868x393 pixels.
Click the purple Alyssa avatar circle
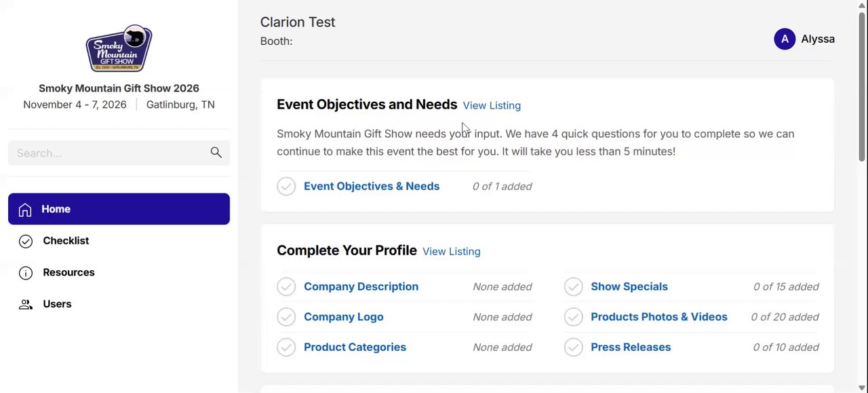point(785,39)
